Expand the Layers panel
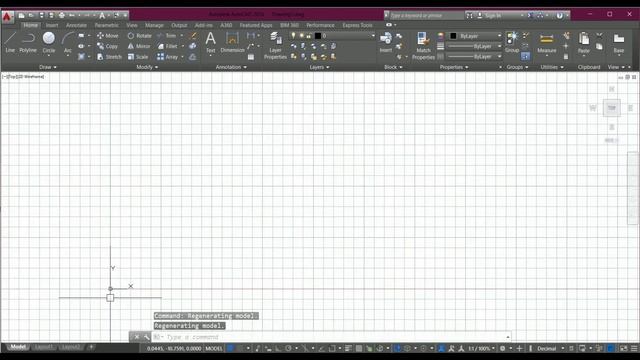Viewport: 640px width, 360px height. 319,67
